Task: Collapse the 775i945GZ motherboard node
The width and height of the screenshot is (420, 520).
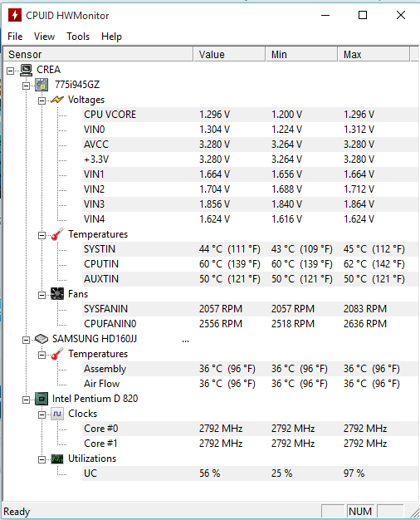Action: (x=27, y=86)
